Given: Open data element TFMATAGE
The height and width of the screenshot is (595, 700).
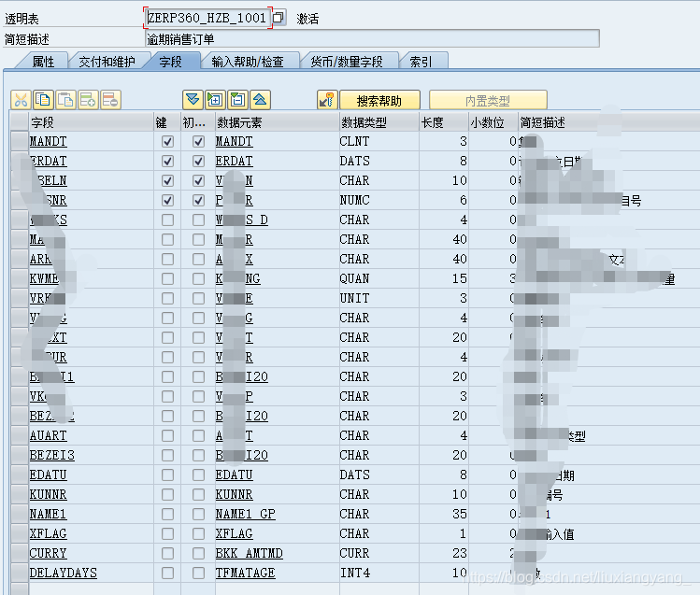Looking at the screenshot, I should [245, 574].
